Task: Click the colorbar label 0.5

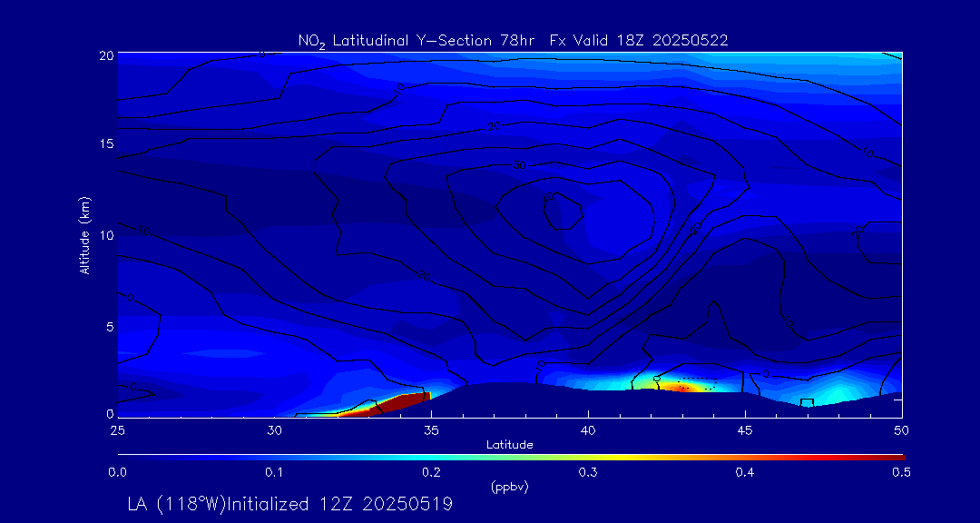Action: point(901,473)
